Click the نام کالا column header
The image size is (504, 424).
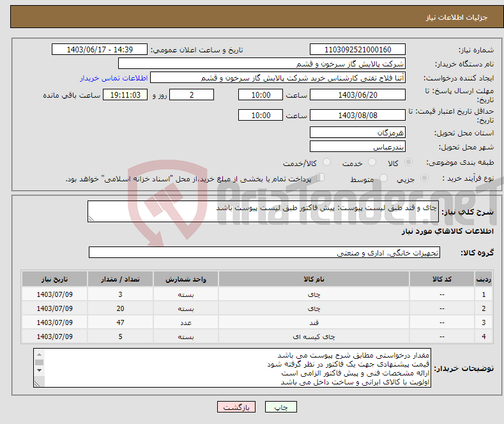(314, 279)
